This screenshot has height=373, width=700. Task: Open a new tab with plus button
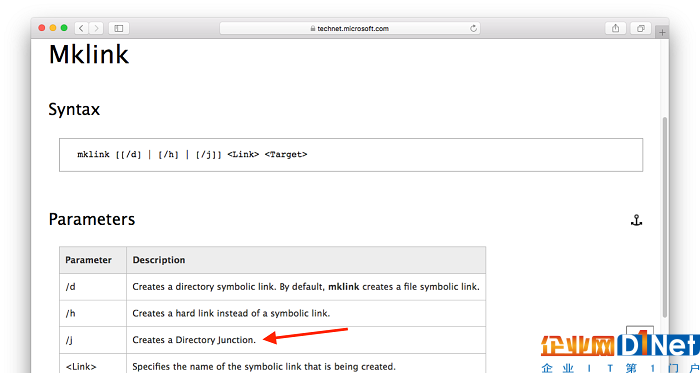pos(662,32)
